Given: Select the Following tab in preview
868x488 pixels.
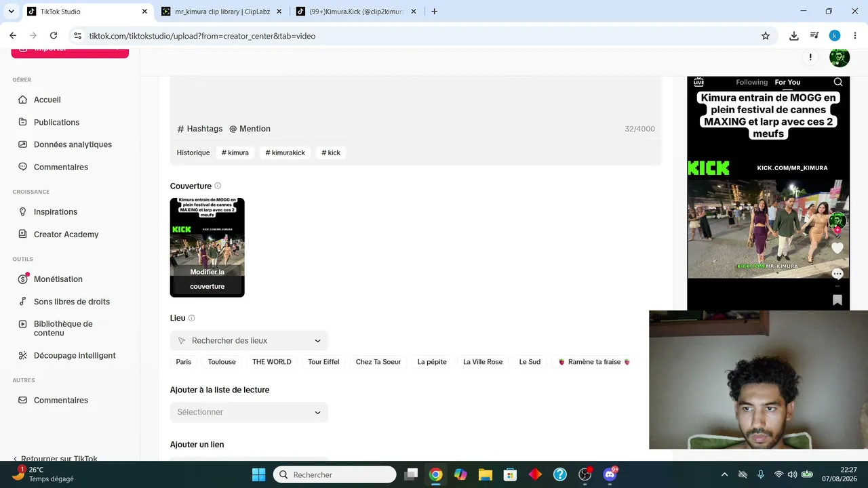Looking at the screenshot, I should pyautogui.click(x=752, y=82).
